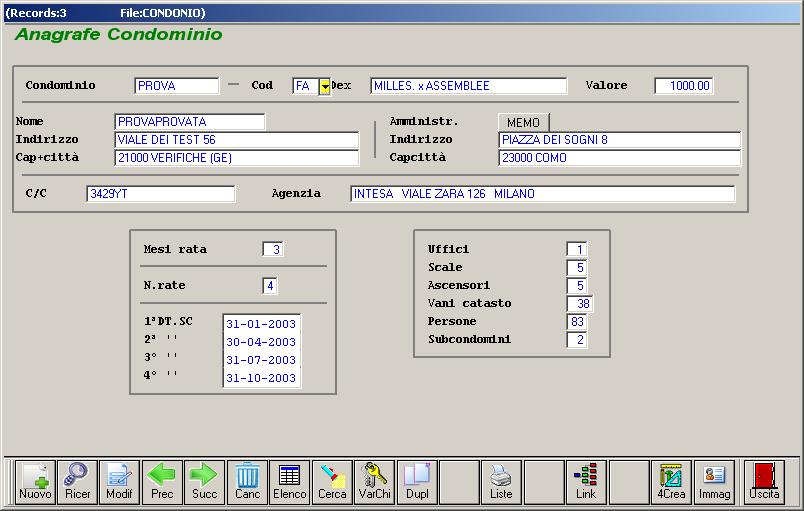Click the Nuovo new record icon
The width and height of the screenshot is (804, 511).
click(x=35, y=482)
